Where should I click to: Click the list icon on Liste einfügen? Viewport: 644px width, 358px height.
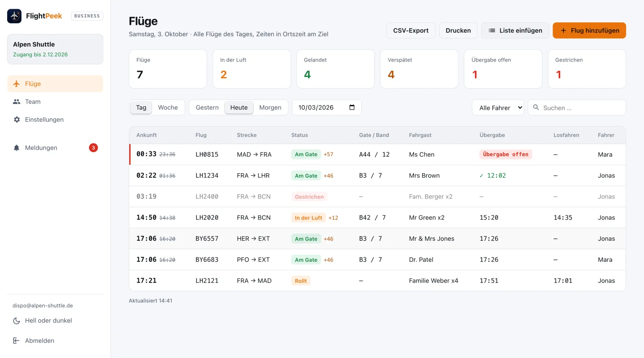[x=492, y=31]
